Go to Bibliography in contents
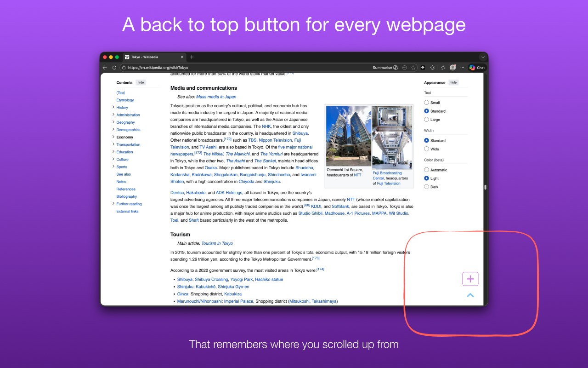This screenshot has width=588, height=368. pyautogui.click(x=126, y=196)
